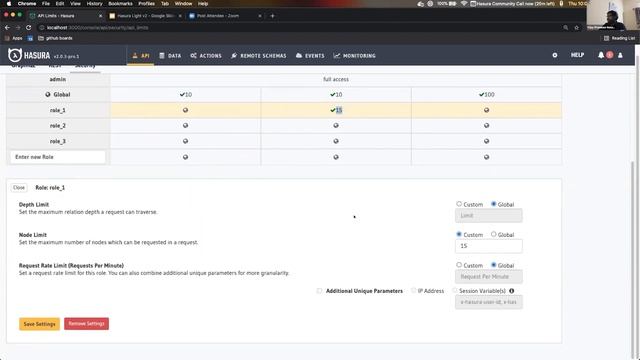Click Enter new Role row circle under Global's 100

[487, 157]
